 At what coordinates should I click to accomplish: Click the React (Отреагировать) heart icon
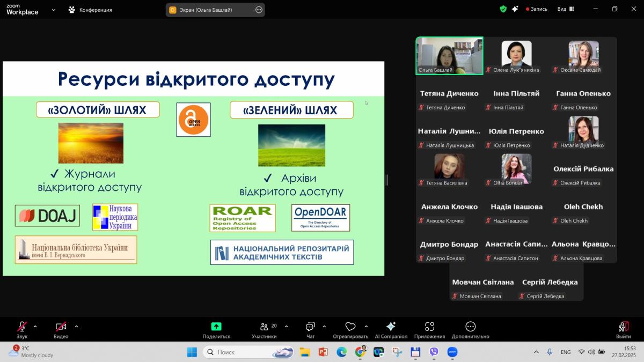[x=350, y=327]
